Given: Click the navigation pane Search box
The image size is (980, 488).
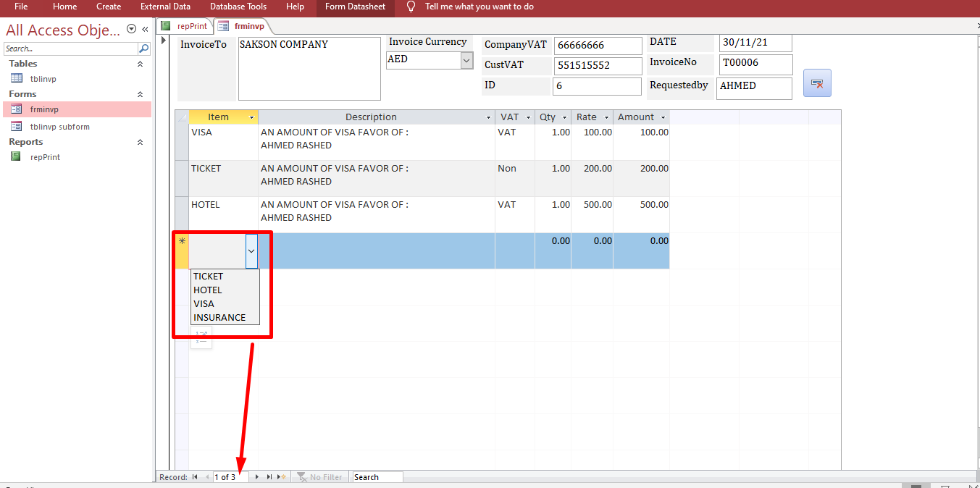Looking at the screenshot, I should [71, 49].
